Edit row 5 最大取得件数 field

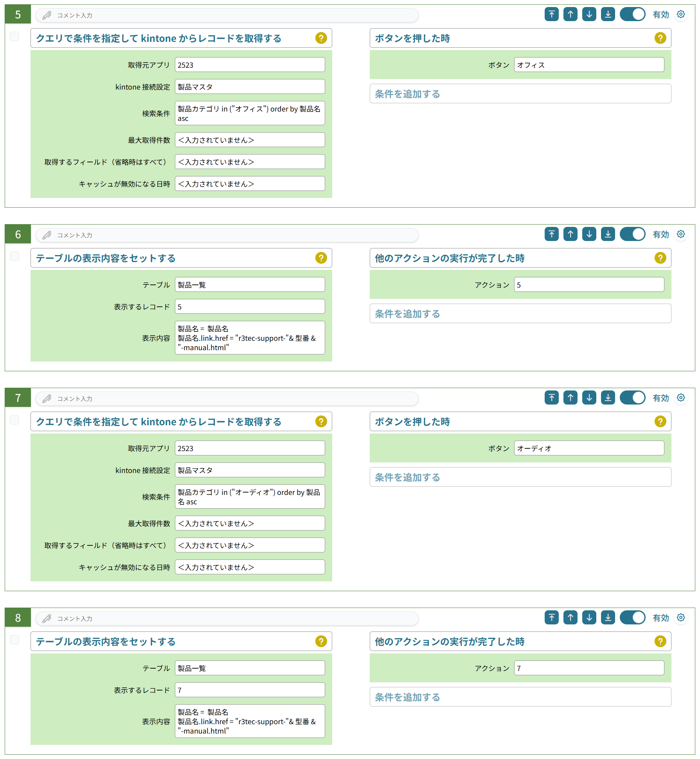[250, 140]
